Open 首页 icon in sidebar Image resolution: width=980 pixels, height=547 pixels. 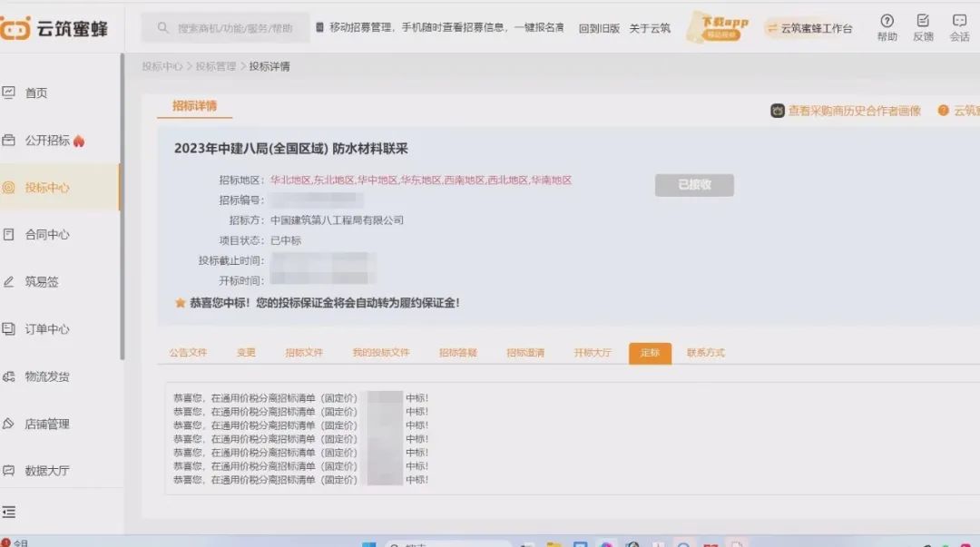8,93
